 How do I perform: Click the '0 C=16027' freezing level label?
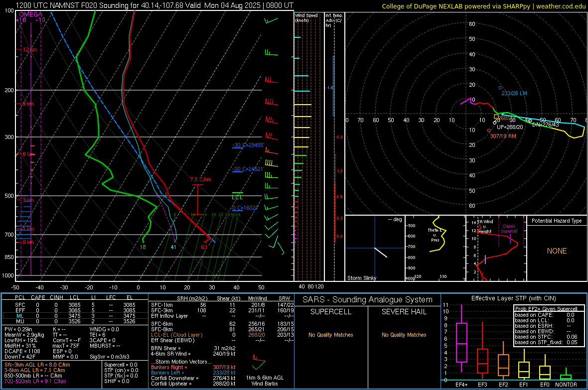[246, 208]
